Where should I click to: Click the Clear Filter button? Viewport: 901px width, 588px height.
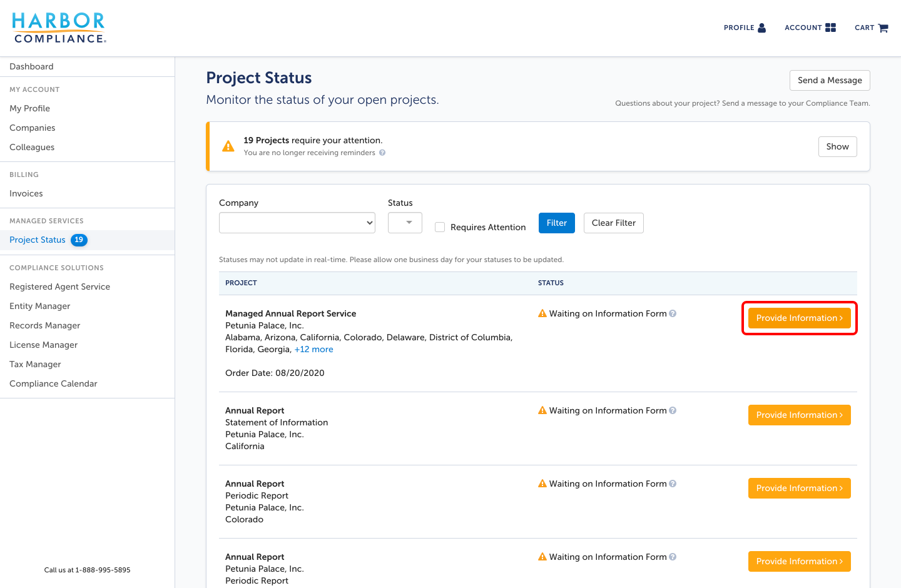click(x=614, y=223)
